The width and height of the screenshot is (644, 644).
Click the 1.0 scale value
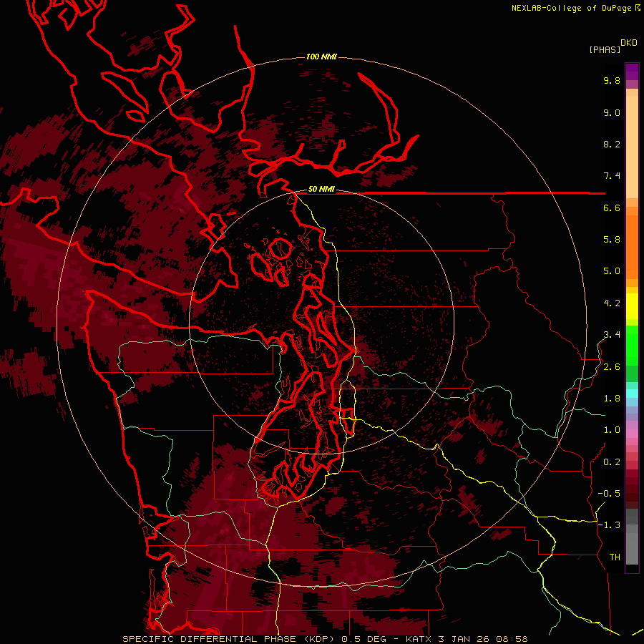pyautogui.click(x=612, y=430)
